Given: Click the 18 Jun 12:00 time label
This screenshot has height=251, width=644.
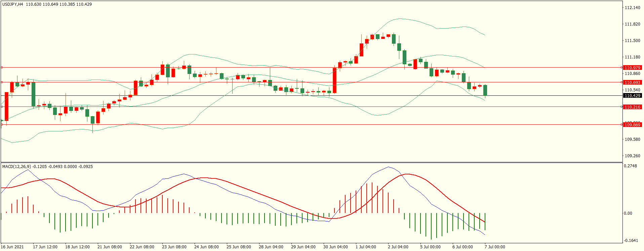Looking at the screenshot, I should [77, 247].
